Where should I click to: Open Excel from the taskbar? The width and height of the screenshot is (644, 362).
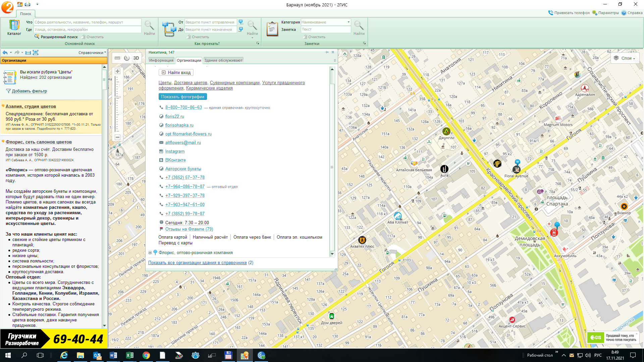coord(130,355)
